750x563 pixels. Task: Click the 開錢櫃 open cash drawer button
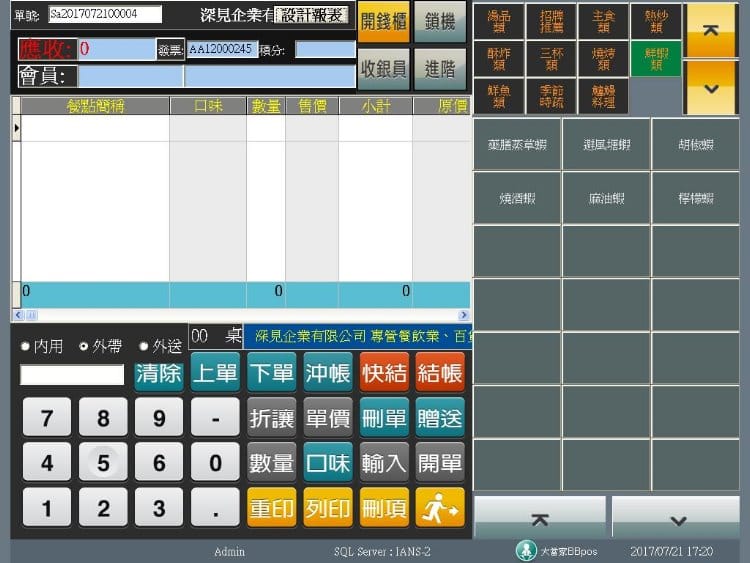pos(384,22)
